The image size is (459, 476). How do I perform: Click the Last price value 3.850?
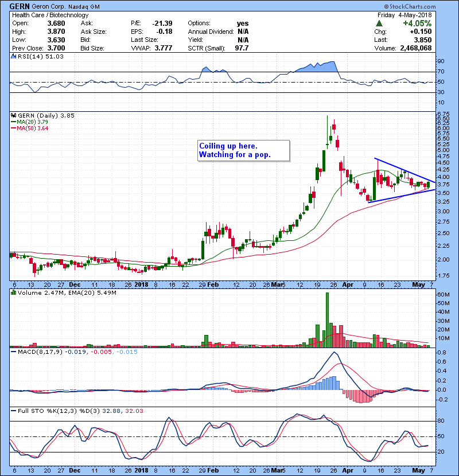coord(423,40)
